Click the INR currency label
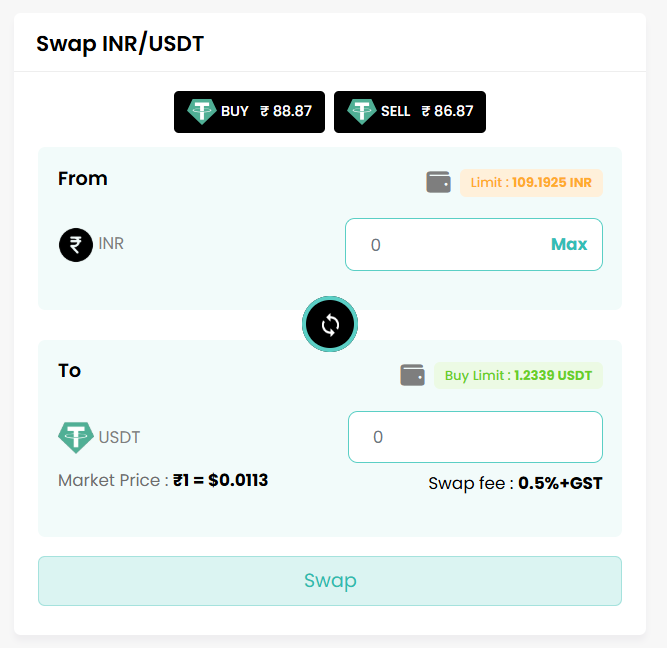The height and width of the screenshot is (648, 667). pos(111,243)
